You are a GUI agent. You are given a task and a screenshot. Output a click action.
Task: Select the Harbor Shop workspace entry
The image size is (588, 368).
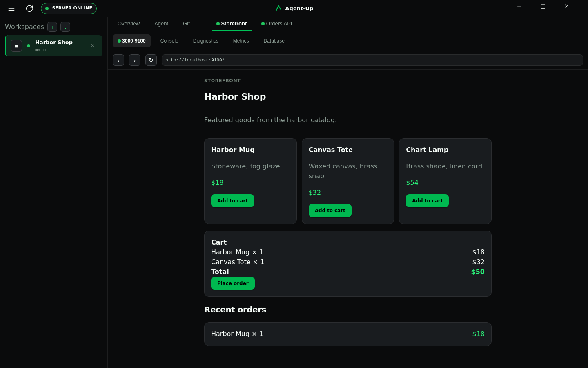[x=54, y=46]
